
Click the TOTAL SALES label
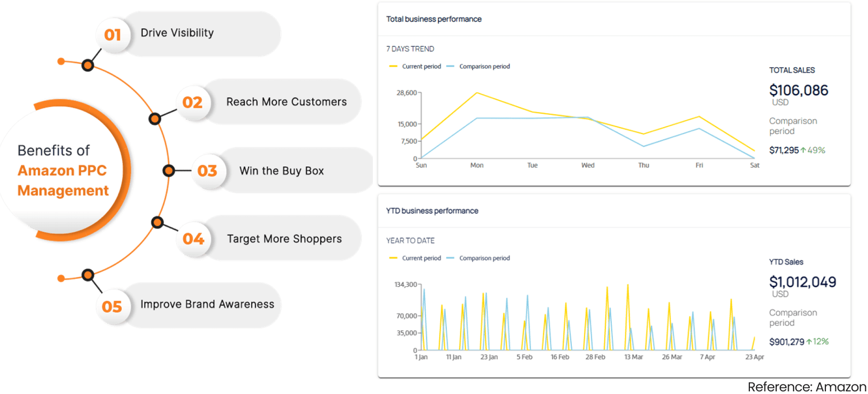pos(792,70)
